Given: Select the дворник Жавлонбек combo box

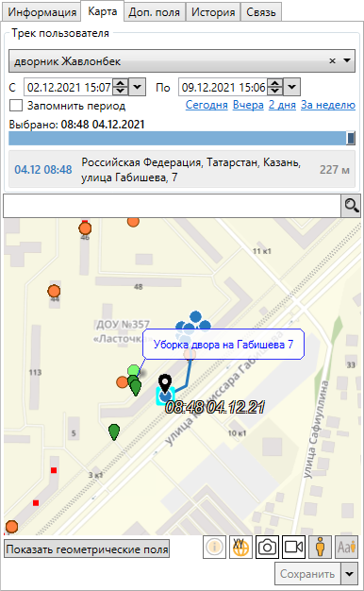Looking at the screenshot, I should point(182,60).
